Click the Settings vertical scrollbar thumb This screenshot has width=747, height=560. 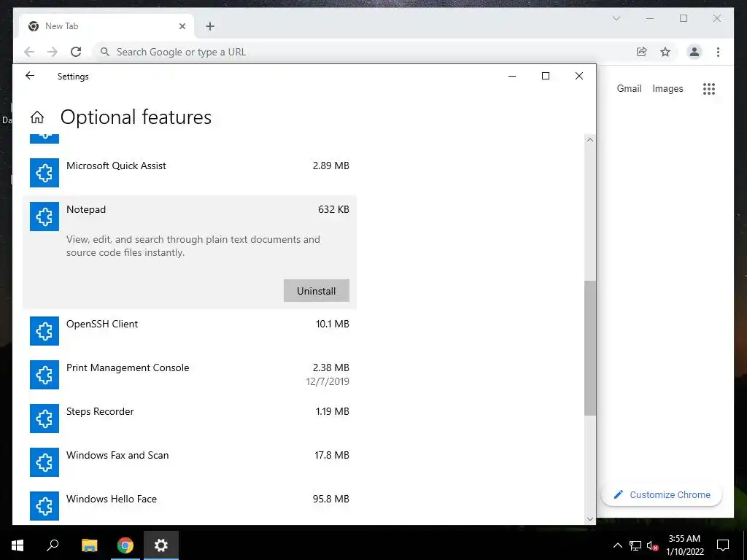tap(590, 348)
